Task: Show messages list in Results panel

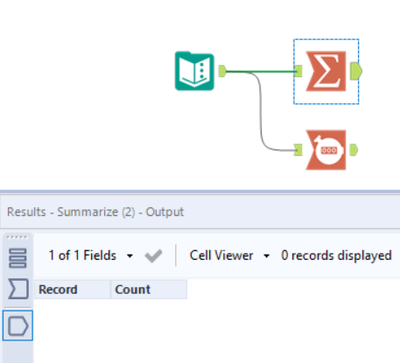Action: 18,258
